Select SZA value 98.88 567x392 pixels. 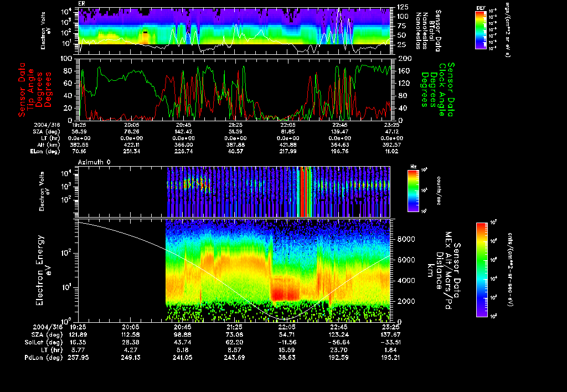[x=182, y=334]
